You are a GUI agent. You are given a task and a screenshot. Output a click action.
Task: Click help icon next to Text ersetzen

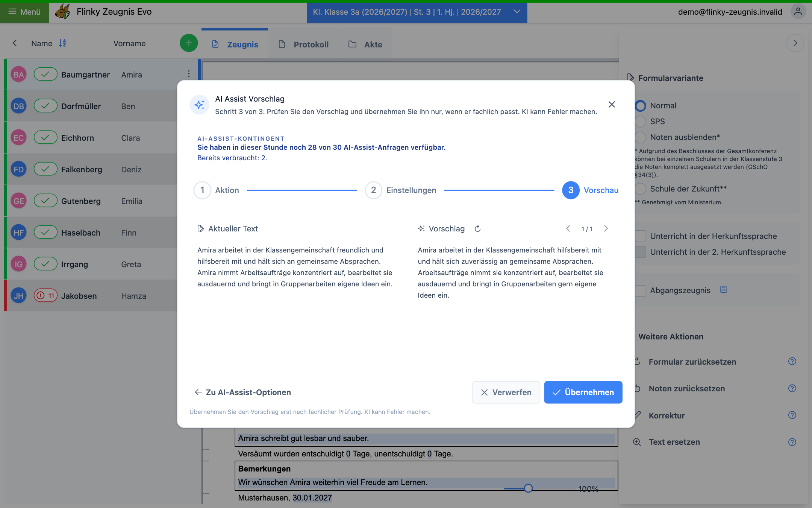[x=792, y=442]
